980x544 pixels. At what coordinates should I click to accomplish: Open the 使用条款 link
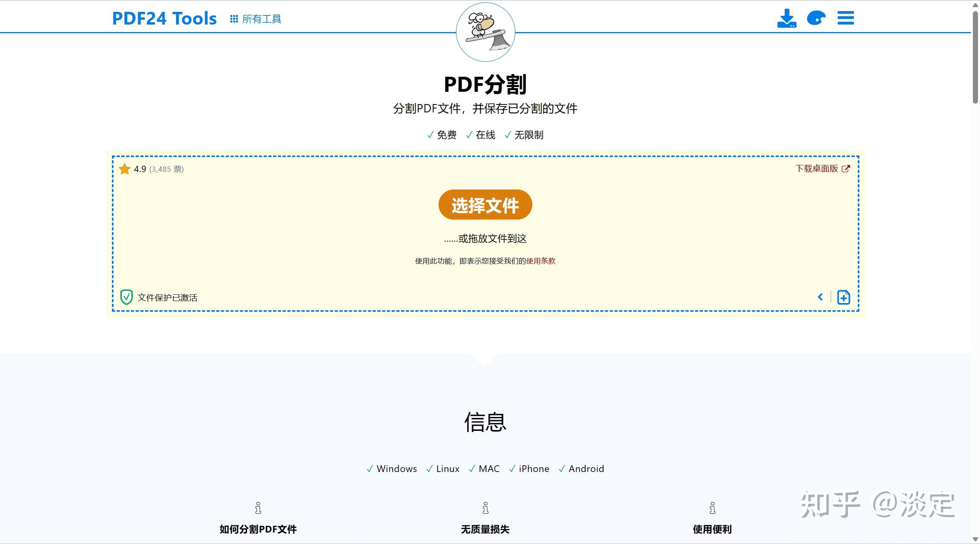[541, 261]
